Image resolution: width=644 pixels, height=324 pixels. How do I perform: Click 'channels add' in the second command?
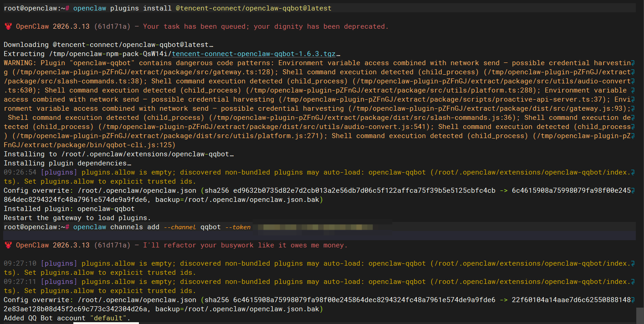(x=135, y=227)
